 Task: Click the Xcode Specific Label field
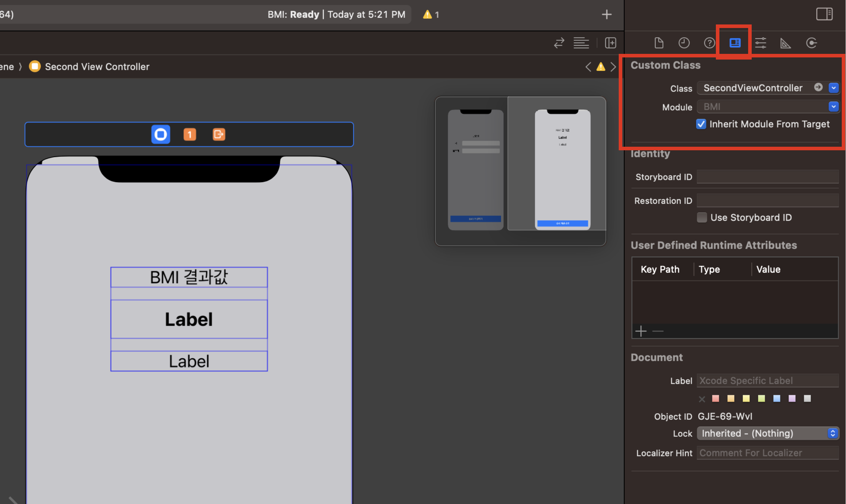point(768,381)
